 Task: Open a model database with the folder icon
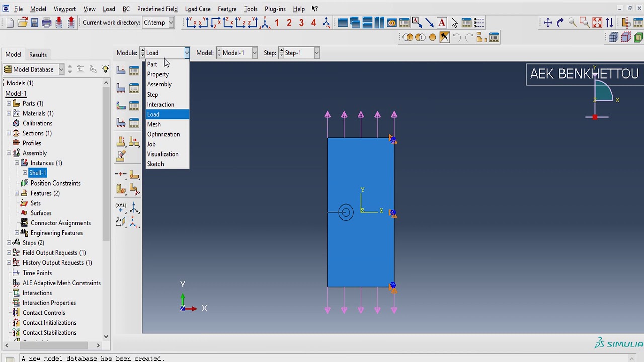[x=22, y=23]
